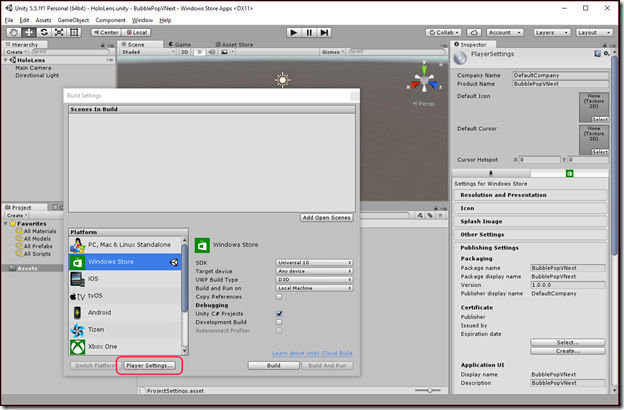Select tvOS platform in list
This screenshot has height=410, width=624.
click(125, 296)
